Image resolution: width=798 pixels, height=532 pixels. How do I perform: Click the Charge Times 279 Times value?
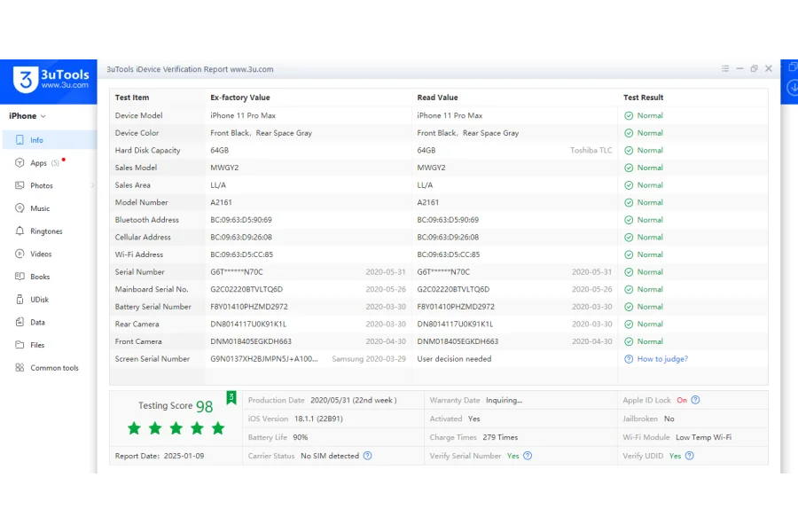click(x=500, y=437)
